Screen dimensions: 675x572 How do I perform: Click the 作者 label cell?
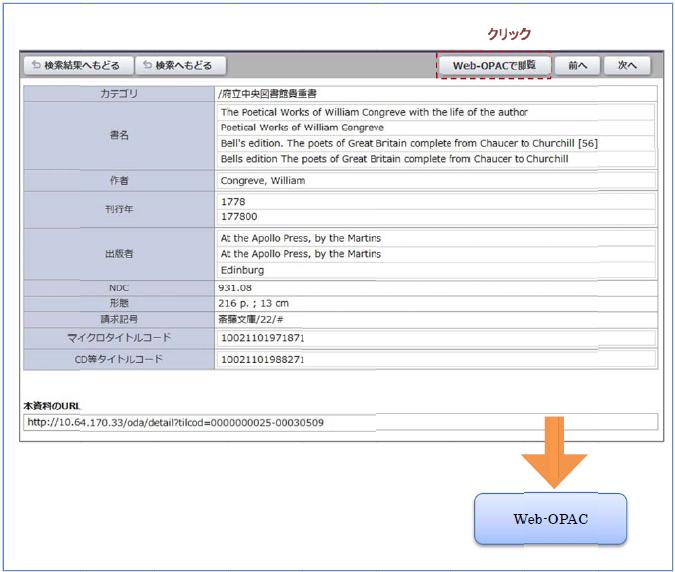coord(119,181)
